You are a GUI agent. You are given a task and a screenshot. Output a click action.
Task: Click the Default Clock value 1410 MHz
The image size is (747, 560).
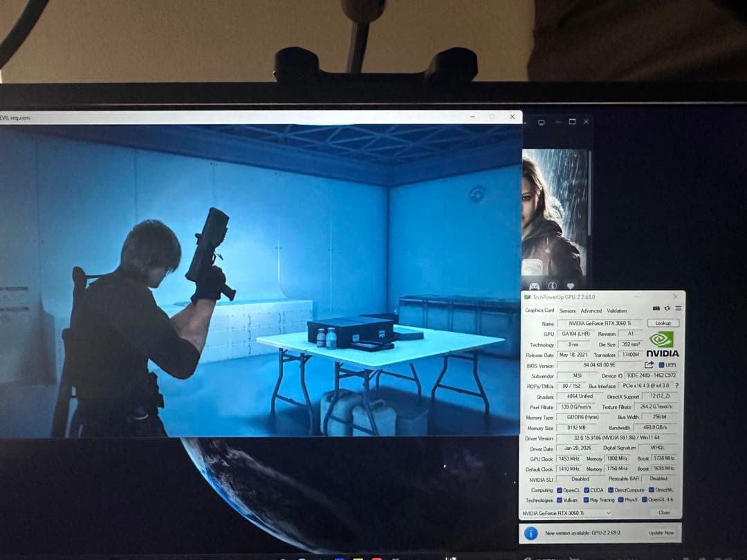(569, 469)
